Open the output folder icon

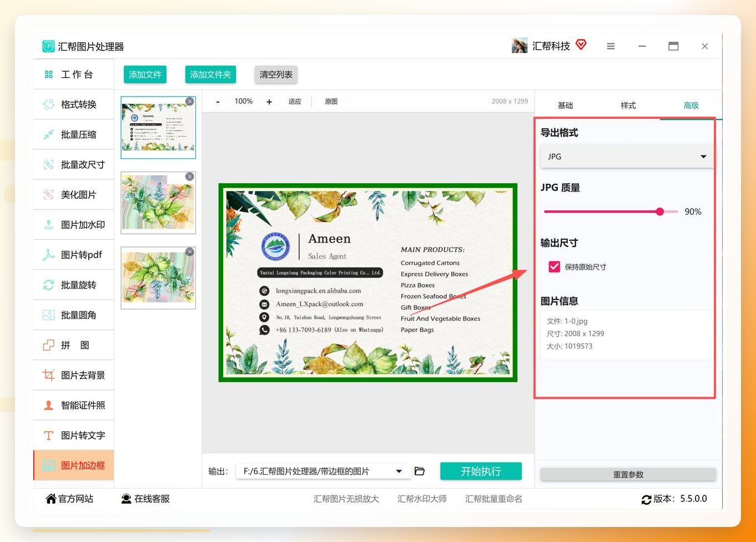click(x=420, y=471)
